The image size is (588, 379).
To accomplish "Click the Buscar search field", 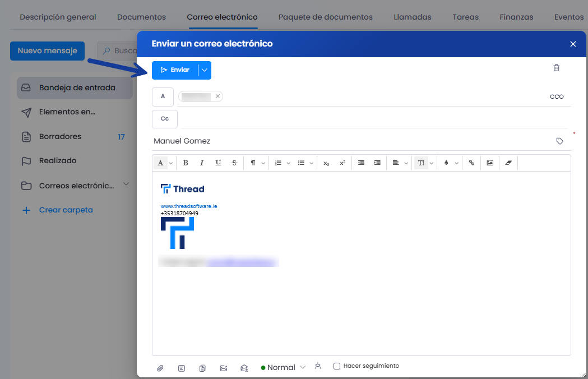I will tap(117, 51).
